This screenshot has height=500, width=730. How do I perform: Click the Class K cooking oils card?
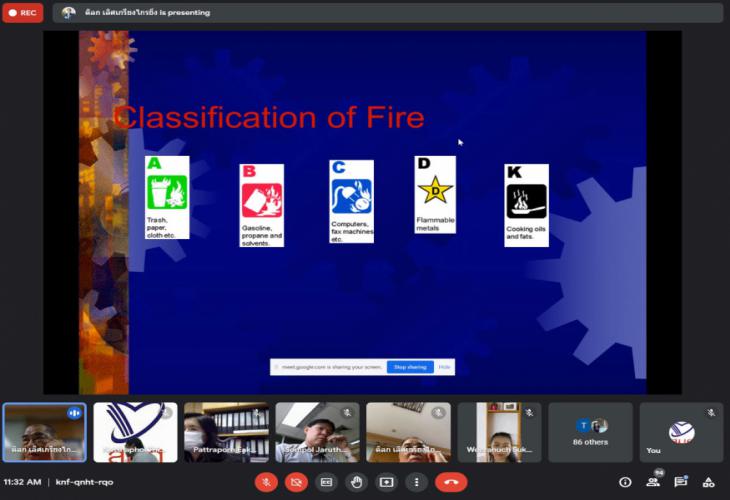pyautogui.click(x=526, y=205)
